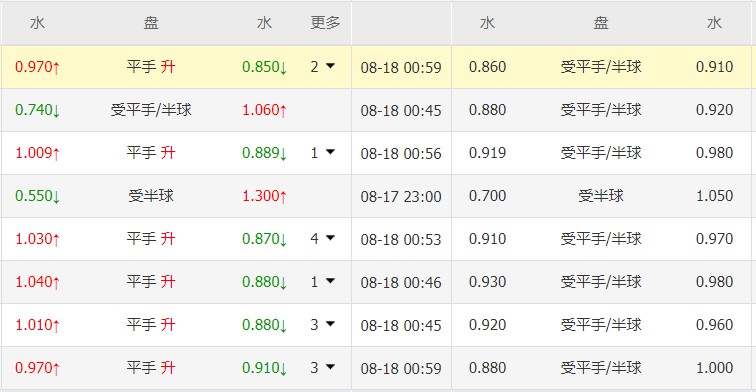This screenshot has width=756, height=392.
Task: Expand the dropdown arrow beside 0.850 row
Action: [330, 66]
